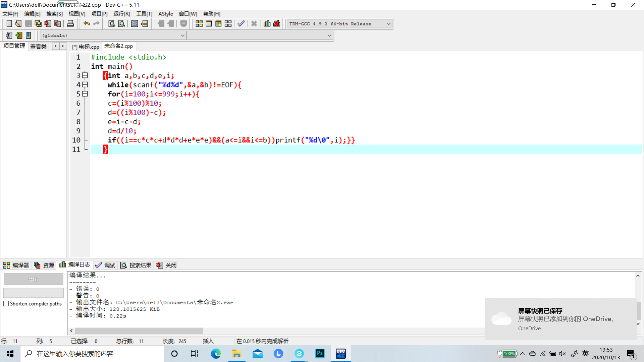Open the Cortana circle icon

point(174,353)
